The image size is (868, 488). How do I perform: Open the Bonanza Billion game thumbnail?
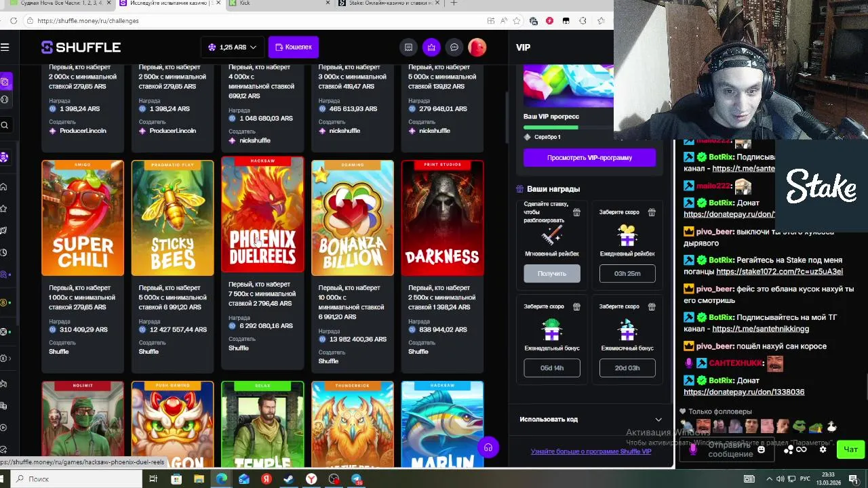353,218
